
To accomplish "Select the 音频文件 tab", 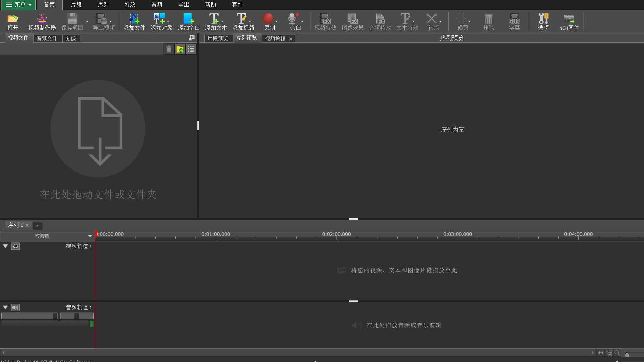I will [x=47, y=38].
